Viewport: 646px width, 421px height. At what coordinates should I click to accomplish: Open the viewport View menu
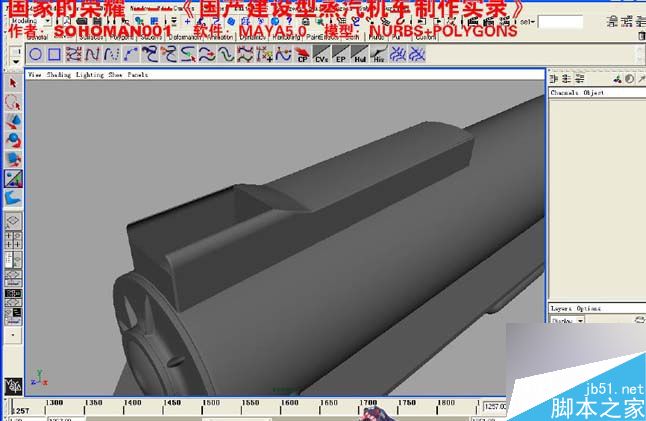point(34,75)
